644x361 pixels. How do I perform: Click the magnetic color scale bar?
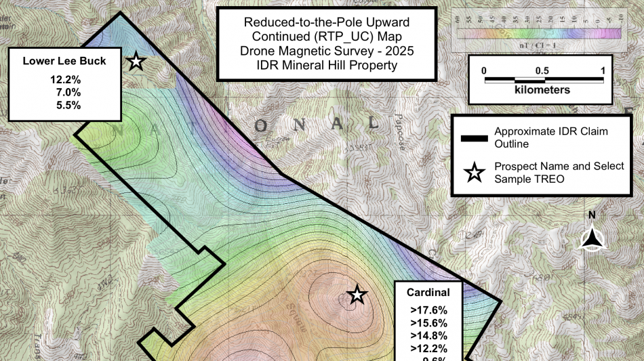point(539,33)
